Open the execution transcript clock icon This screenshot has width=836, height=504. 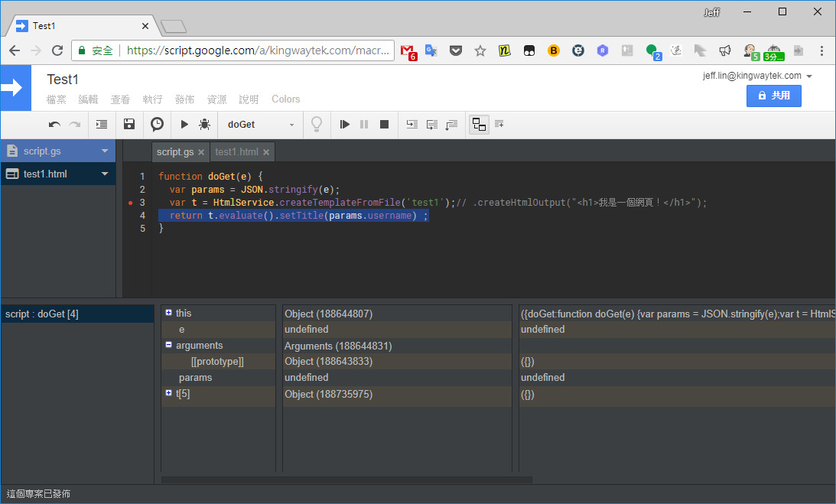pyautogui.click(x=157, y=124)
